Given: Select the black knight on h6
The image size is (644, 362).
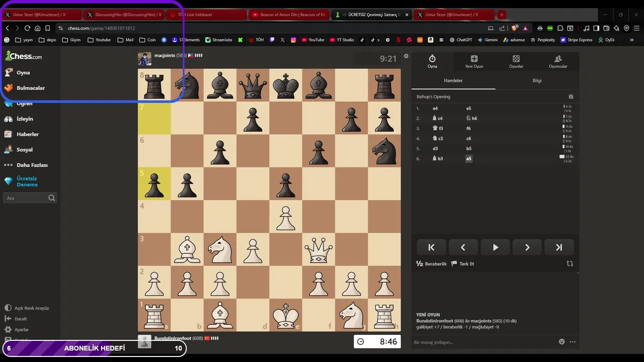Looking at the screenshot, I should point(384,151).
